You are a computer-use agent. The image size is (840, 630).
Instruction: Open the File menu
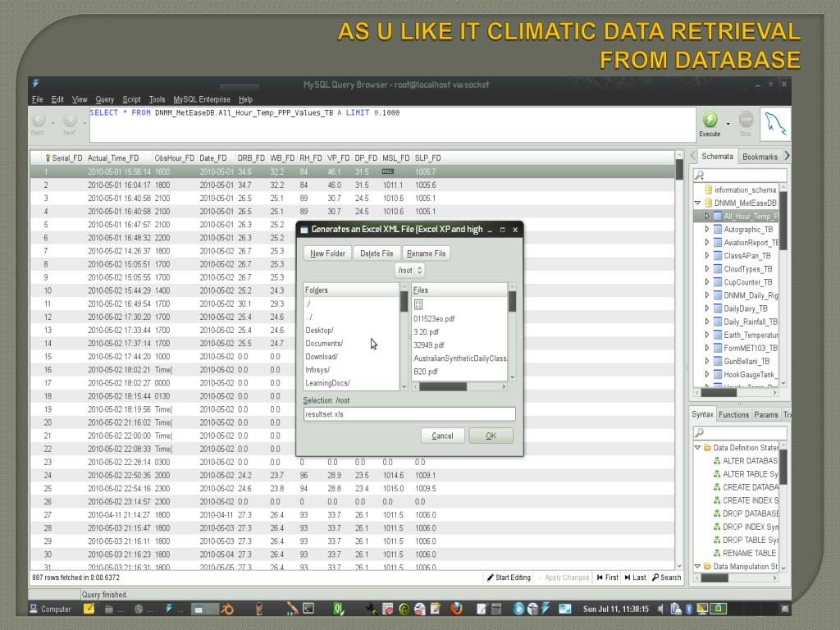click(x=38, y=99)
